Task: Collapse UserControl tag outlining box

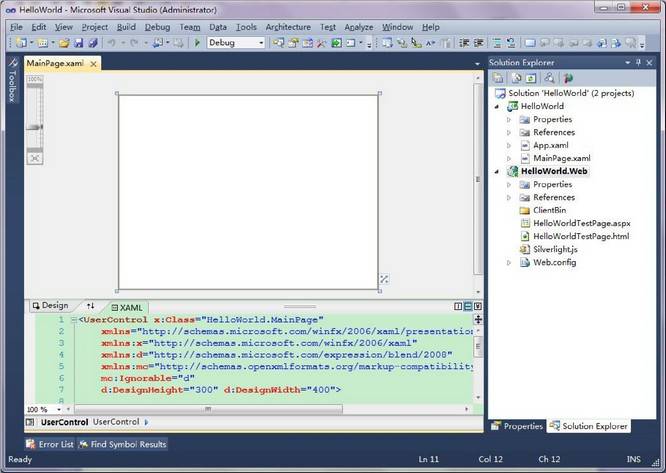Action: point(74,320)
